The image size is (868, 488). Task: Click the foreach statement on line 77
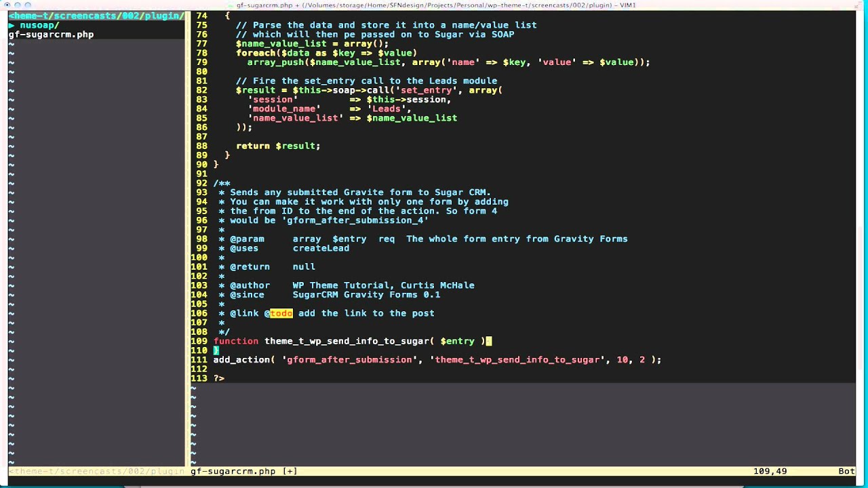point(326,53)
